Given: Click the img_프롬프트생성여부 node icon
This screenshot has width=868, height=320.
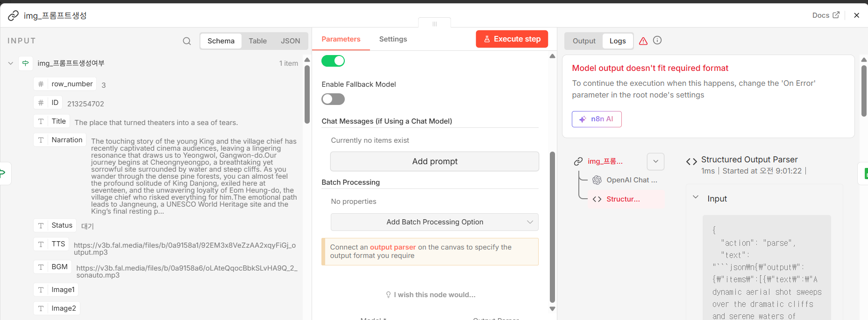Looking at the screenshot, I should click(x=26, y=63).
